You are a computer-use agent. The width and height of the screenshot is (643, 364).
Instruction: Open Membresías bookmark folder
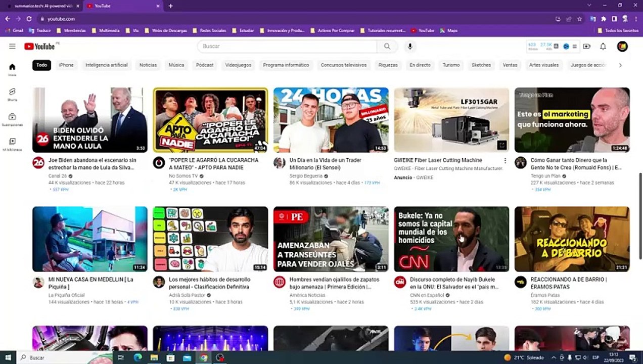[x=71, y=30]
